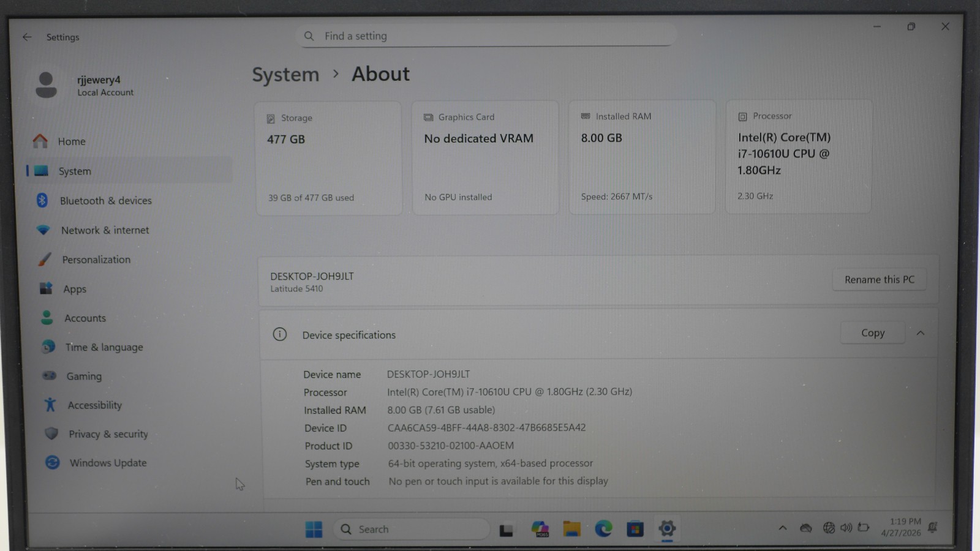Viewport: 980px width, 551px height.
Task: Click the Home sidebar icon
Action: (40, 141)
